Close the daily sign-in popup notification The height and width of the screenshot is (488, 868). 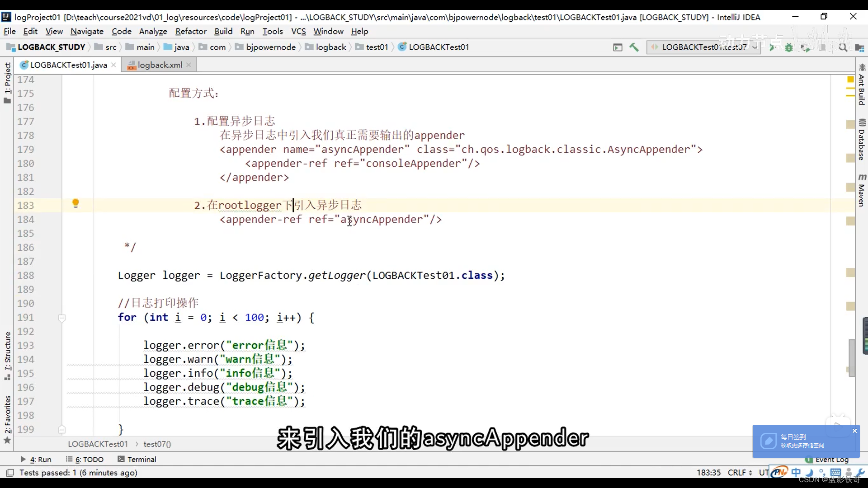click(x=854, y=431)
